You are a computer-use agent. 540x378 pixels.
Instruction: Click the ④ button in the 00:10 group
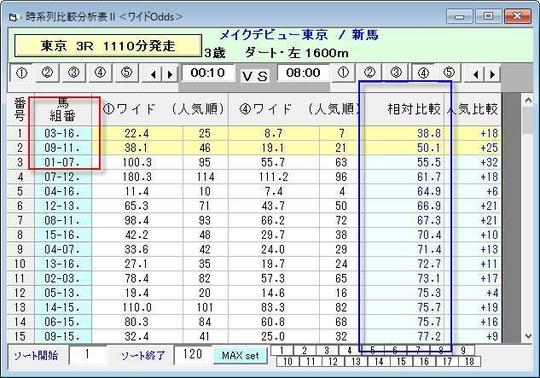pyautogui.click(x=100, y=73)
